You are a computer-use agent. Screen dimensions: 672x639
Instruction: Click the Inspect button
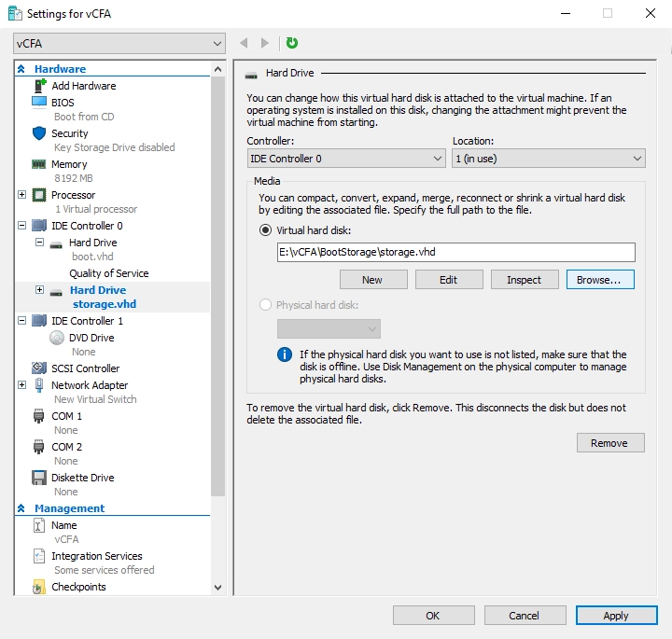(525, 280)
